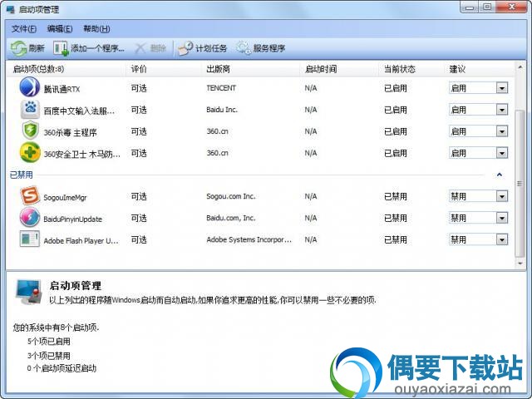The width and height of the screenshot is (532, 399).
Task: Select the BaiduPinyinUpdate entry name
Action: click(72, 219)
